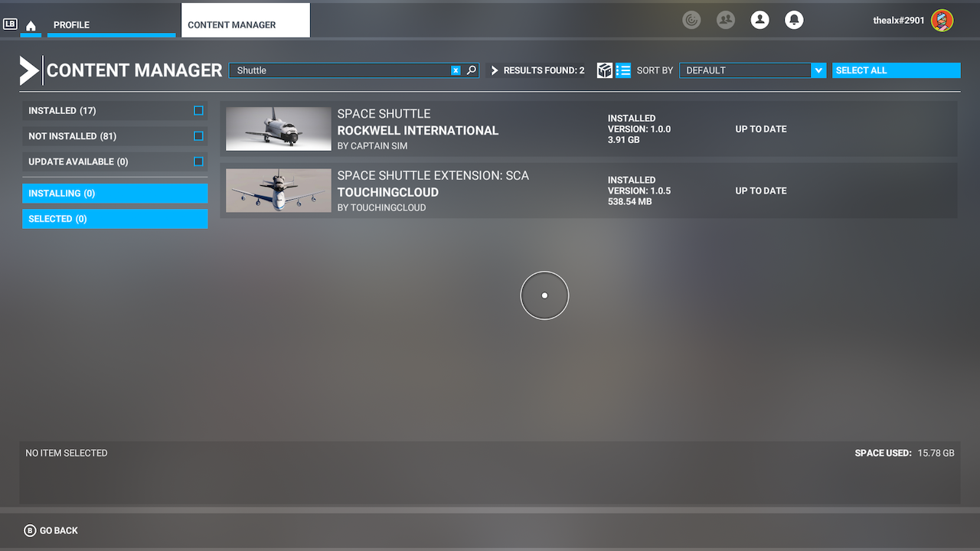Expand the Results Found arrow

(495, 70)
